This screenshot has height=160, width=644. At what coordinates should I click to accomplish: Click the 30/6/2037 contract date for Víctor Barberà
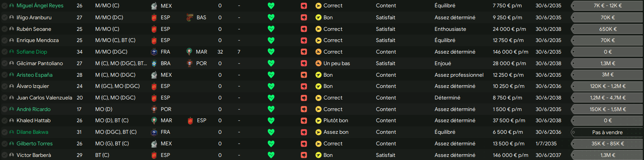point(548,155)
